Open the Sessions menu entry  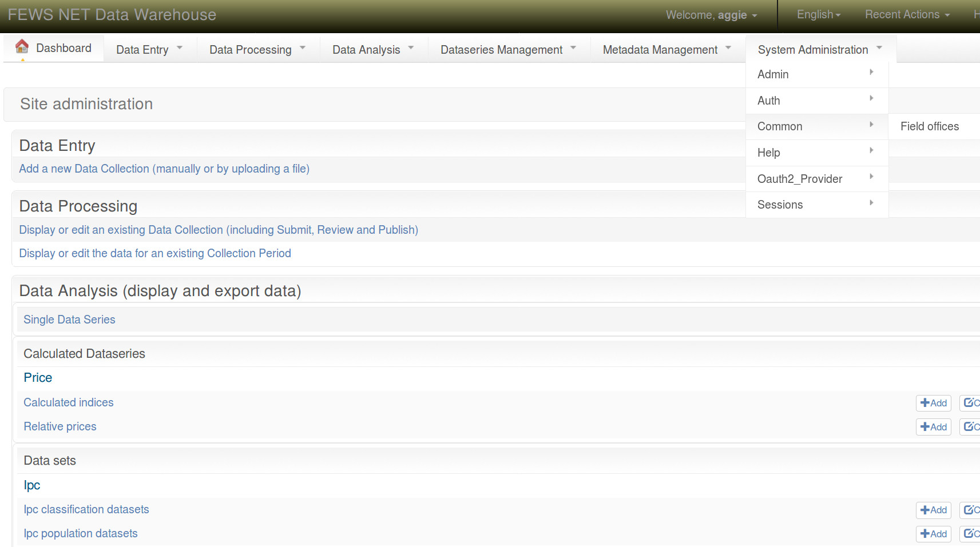[780, 205]
